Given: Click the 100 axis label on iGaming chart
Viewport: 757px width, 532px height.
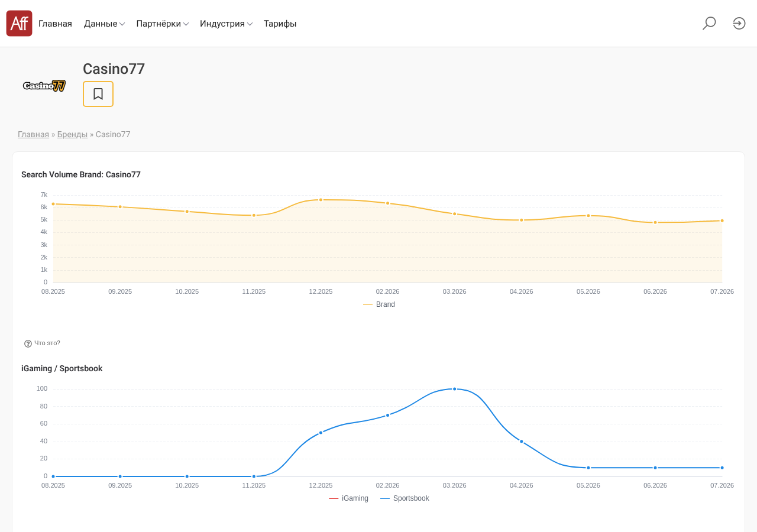Looking at the screenshot, I should pyautogui.click(x=42, y=388).
